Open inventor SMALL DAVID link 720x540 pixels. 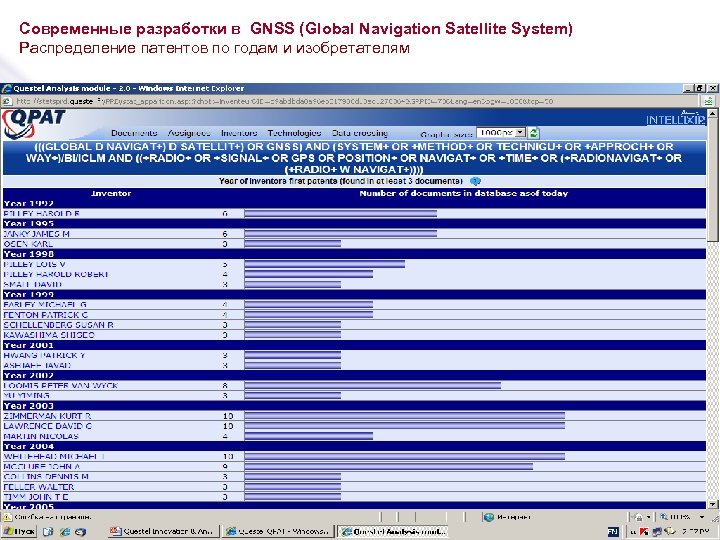(x=33, y=284)
